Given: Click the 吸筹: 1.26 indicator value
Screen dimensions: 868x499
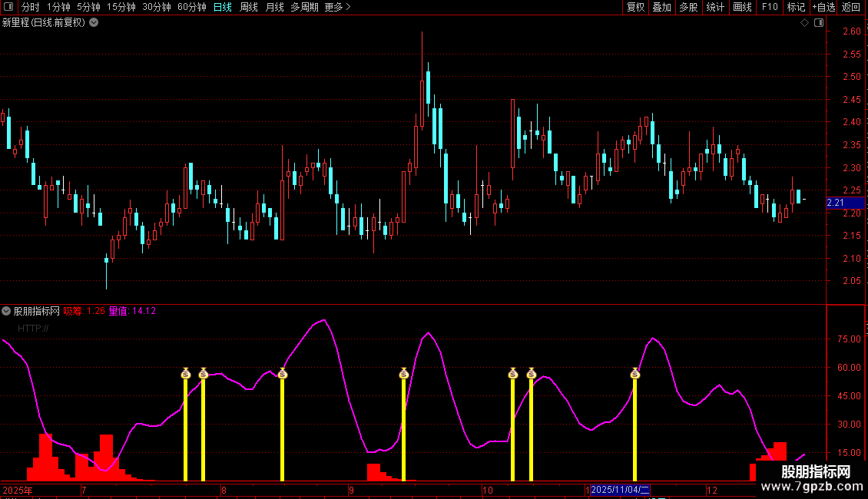Looking at the screenshot, I should pos(84,311).
